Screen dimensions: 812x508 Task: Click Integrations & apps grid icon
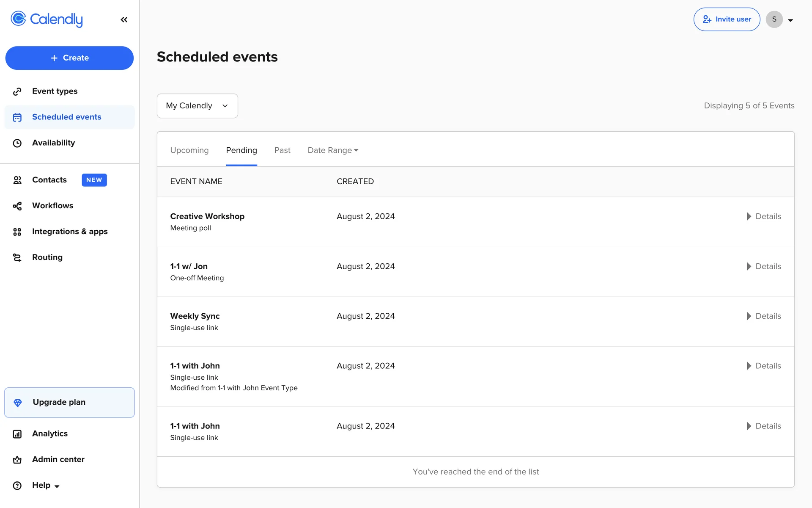[x=17, y=232]
